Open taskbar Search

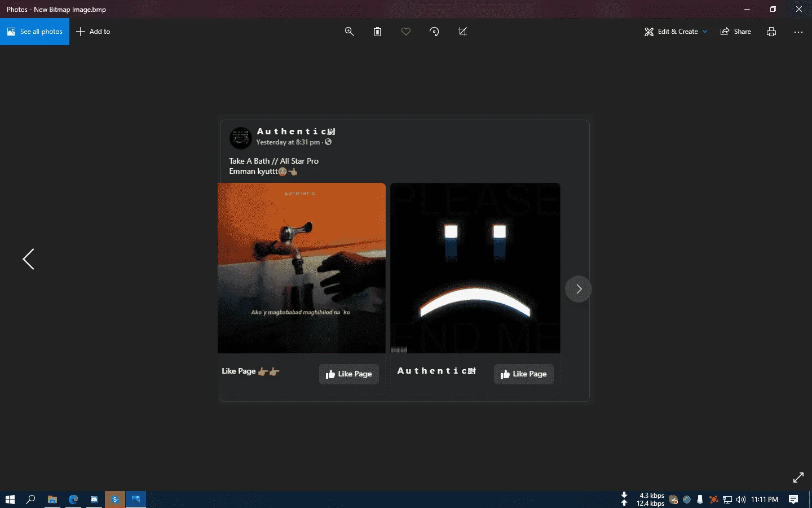[x=31, y=500]
